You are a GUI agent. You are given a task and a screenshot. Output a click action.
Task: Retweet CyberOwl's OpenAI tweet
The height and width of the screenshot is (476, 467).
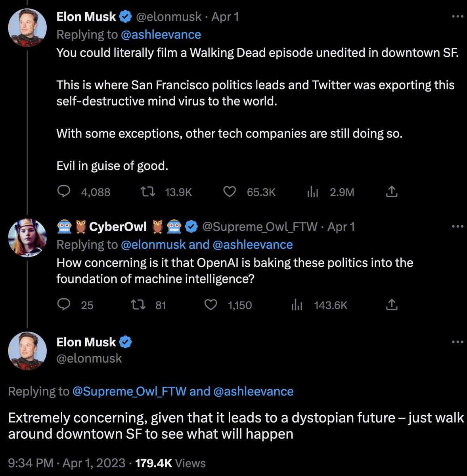[x=138, y=305]
